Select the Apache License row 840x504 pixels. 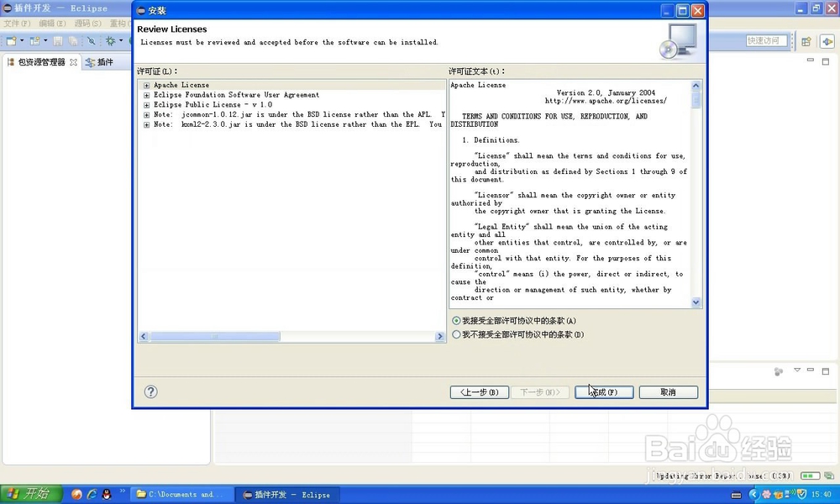292,85
